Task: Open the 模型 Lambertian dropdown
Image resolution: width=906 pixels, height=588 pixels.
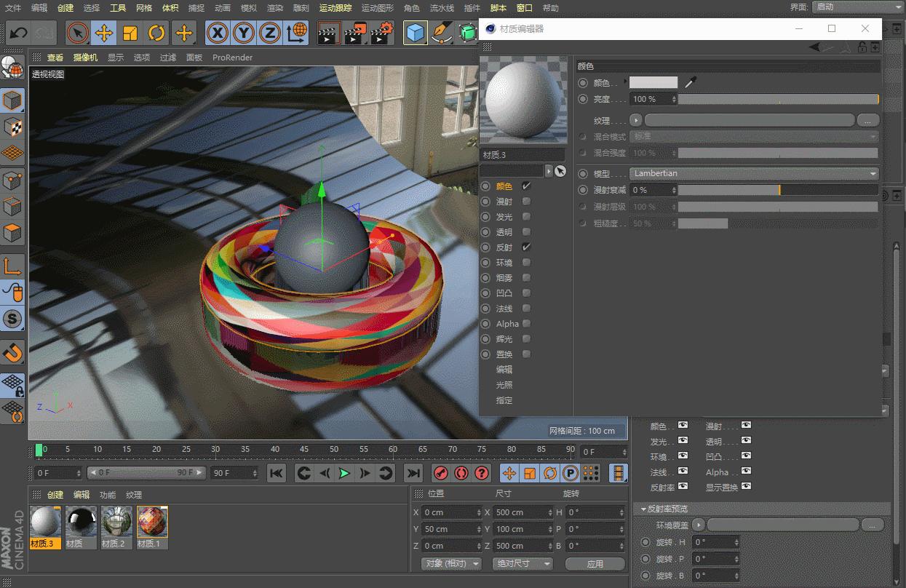Action: click(x=754, y=173)
